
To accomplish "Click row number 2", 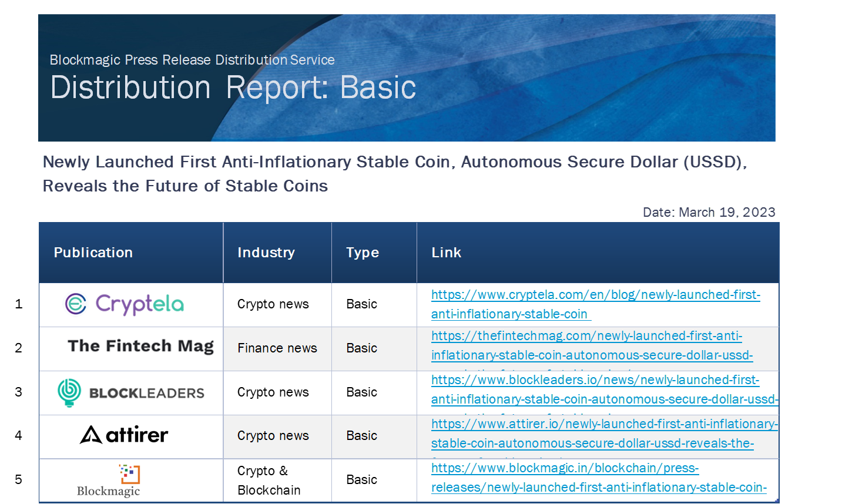I will pyautogui.click(x=19, y=348).
